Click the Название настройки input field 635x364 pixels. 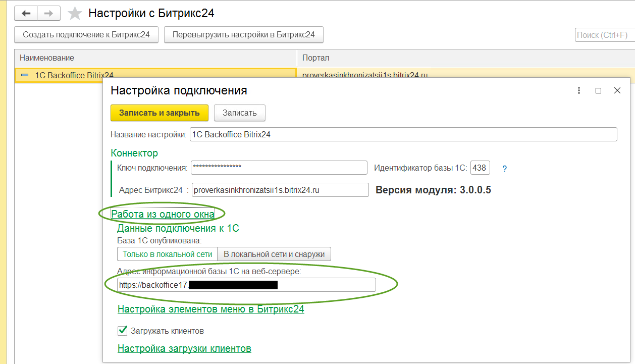tap(403, 134)
